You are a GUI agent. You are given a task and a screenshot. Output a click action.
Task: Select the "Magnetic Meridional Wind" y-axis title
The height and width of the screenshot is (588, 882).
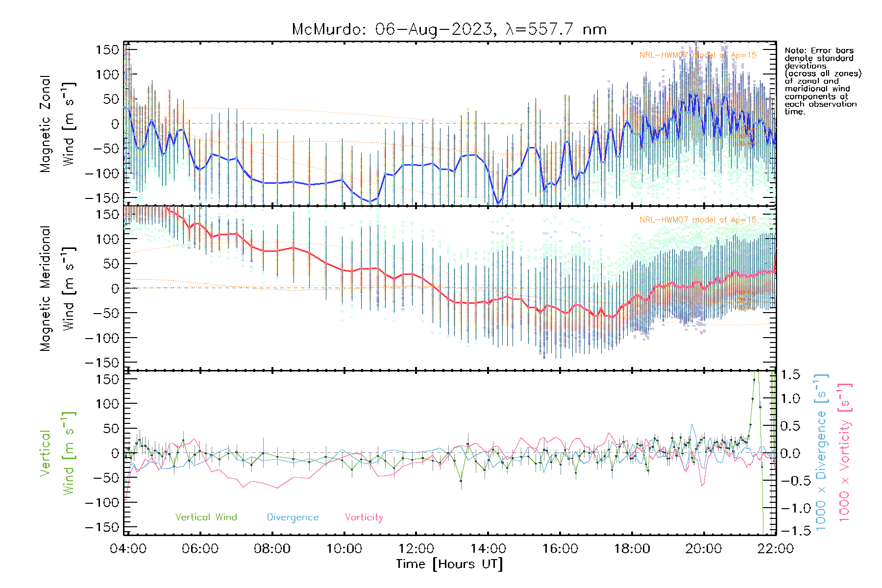tap(57, 288)
